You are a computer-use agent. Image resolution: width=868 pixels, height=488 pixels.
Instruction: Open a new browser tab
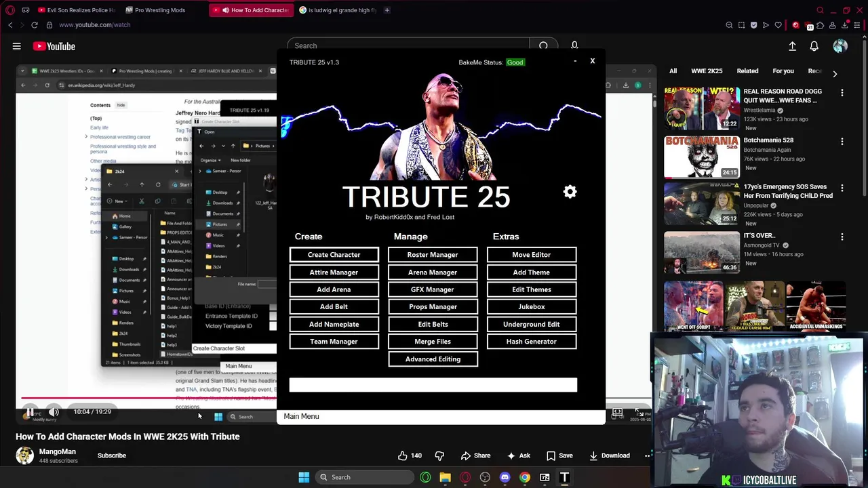click(x=387, y=10)
